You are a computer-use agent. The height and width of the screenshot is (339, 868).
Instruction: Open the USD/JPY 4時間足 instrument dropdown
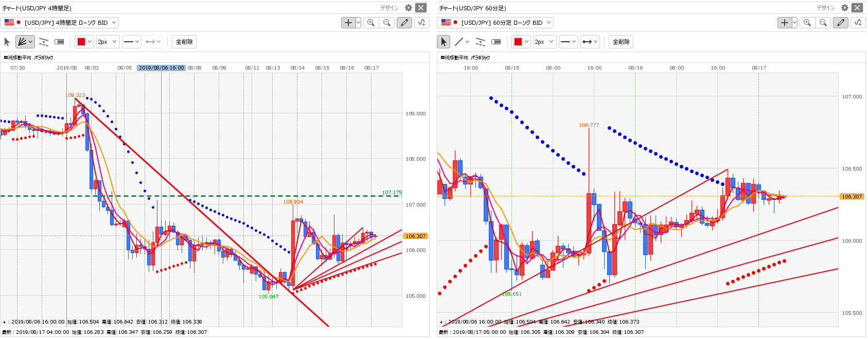[x=60, y=23]
